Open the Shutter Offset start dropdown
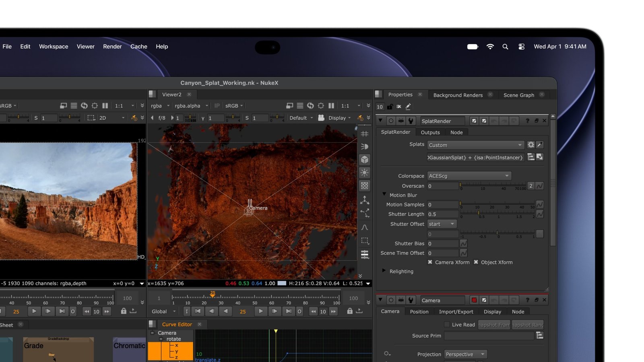This screenshot has width=644, height=362. click(442, 224)
